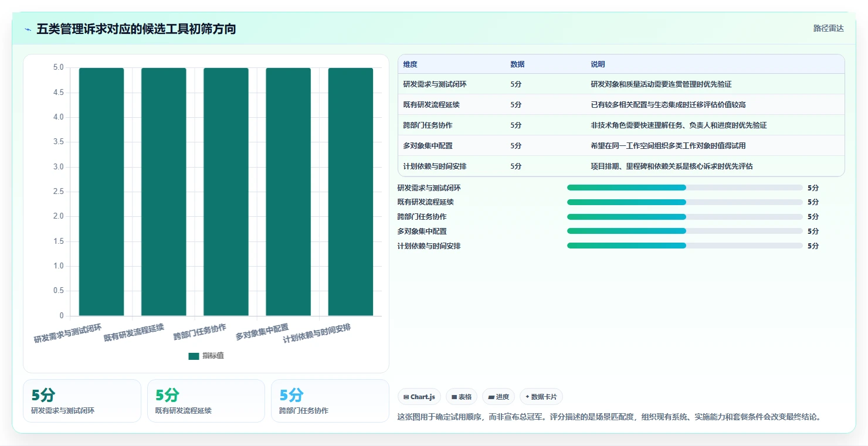Click progress bar for 多对象集中配置
Viewport: 868px width, 446px height.
[x=684, y=231]
